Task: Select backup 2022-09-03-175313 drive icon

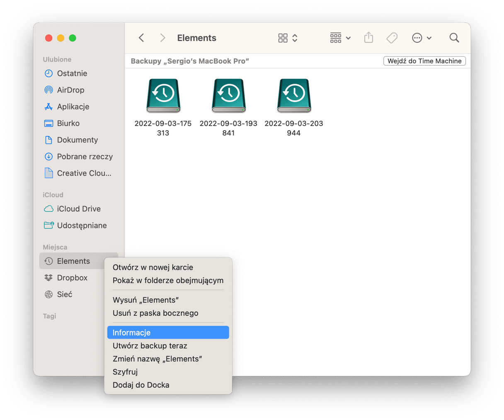Action: 163,96
